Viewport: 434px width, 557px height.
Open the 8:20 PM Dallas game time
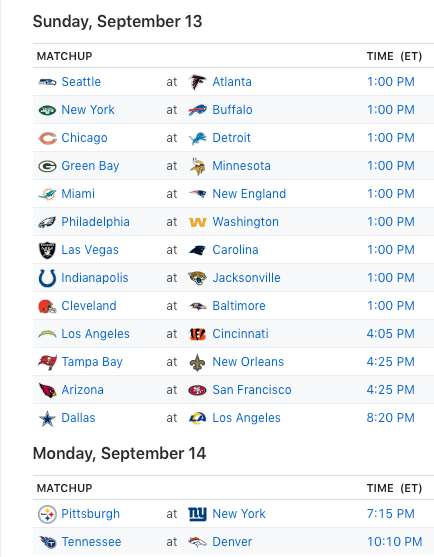(390, 418)
